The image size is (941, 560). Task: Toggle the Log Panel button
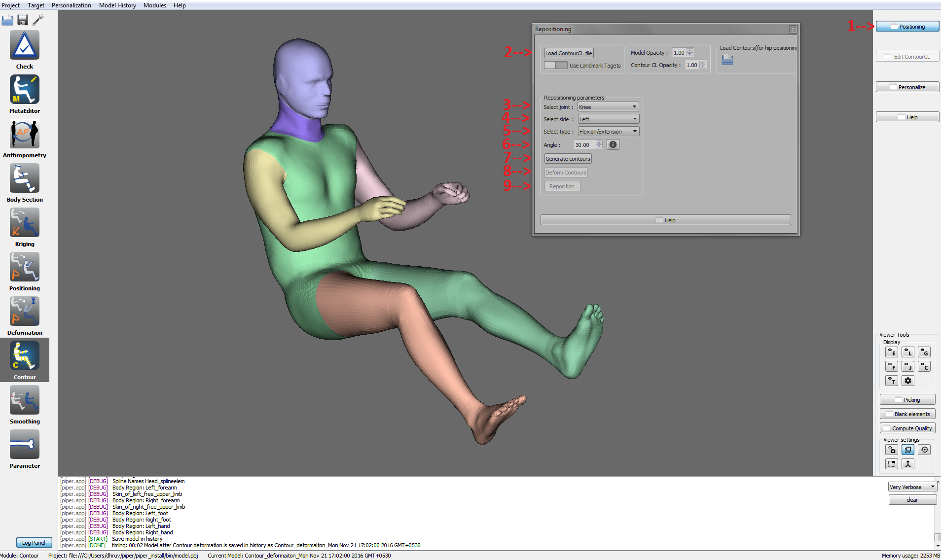point(34,543)
